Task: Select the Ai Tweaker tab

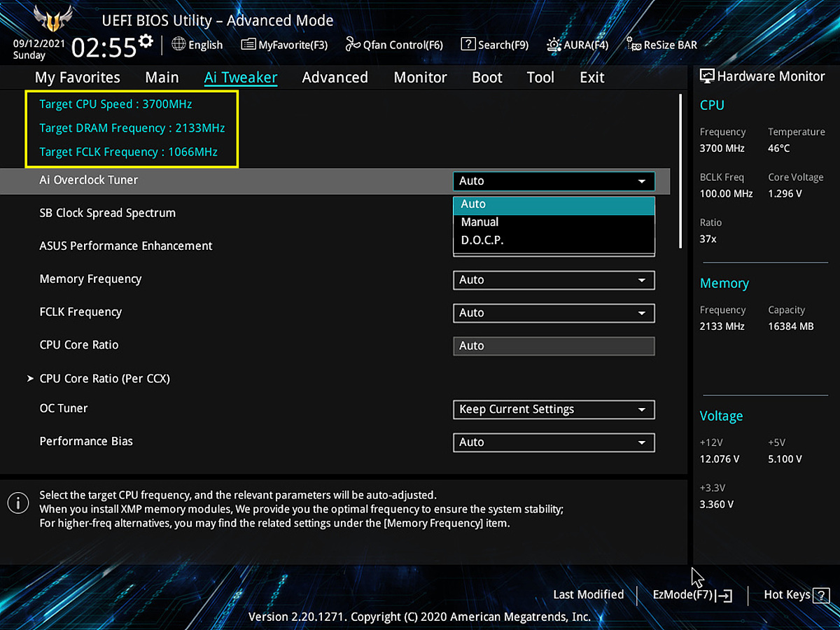Action: tap(241, 78)
